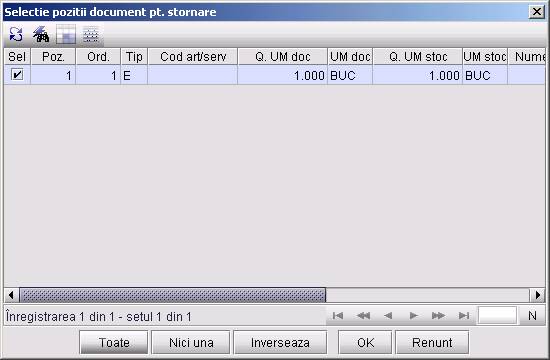Go to previous record arrow

click(x=388, y=315)
